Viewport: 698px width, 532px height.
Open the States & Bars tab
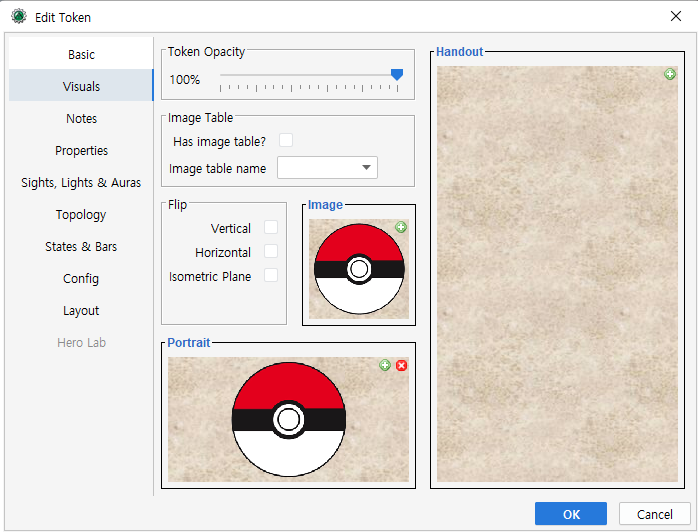[x=81, y=247]
